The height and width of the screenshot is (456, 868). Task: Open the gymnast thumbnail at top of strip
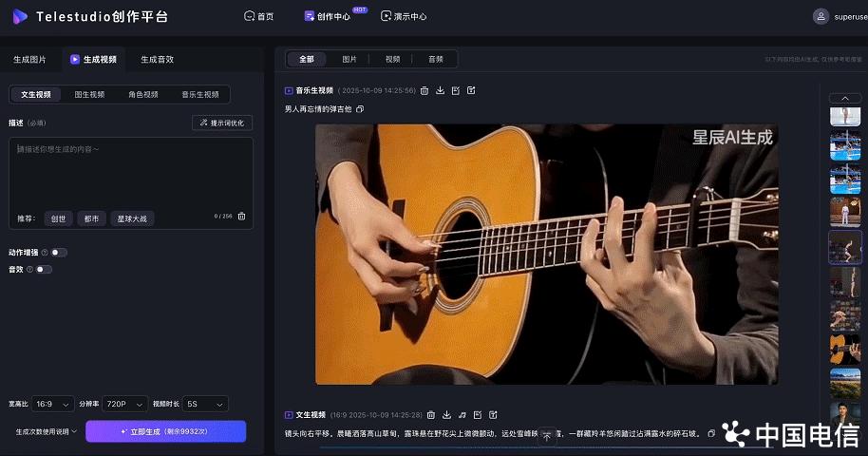pos(845,117)
